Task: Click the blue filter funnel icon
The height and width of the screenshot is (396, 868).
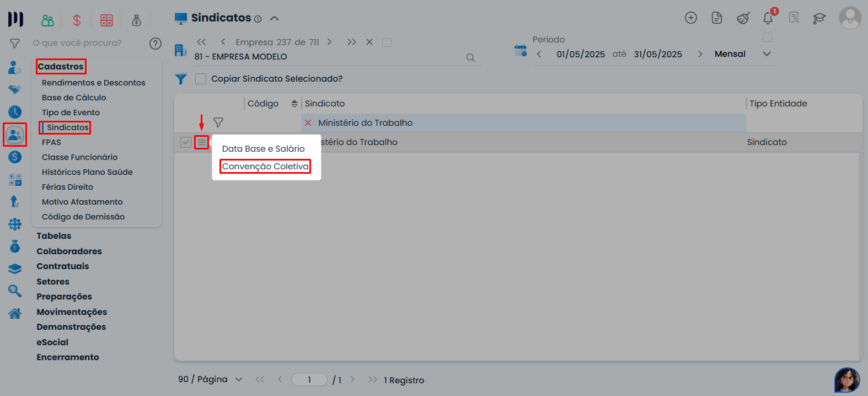Action: 181,79
